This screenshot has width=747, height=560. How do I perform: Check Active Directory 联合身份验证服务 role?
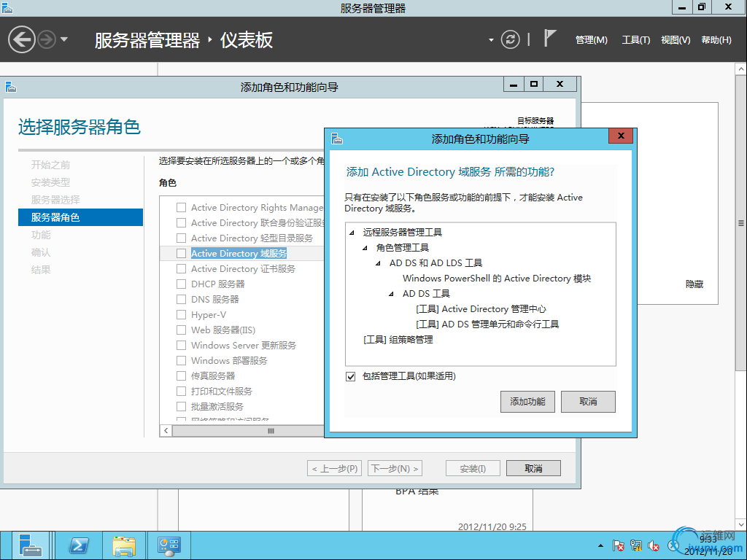point(181,223)
